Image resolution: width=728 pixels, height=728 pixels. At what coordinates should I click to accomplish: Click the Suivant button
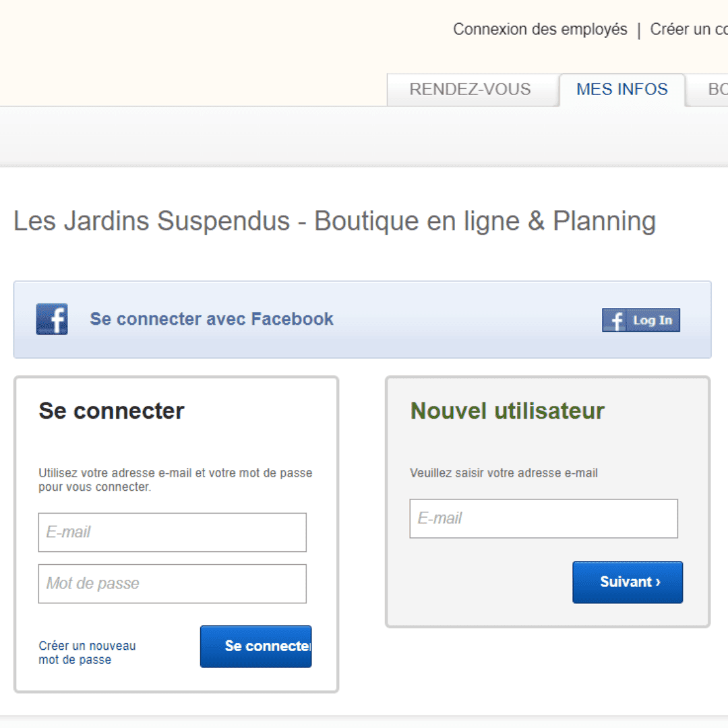[628, 582]
